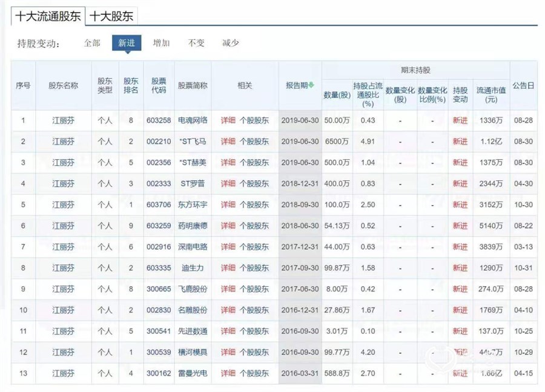Click stock name 横河模具
This screenshot has width=545, height=392.
[193, 353]
